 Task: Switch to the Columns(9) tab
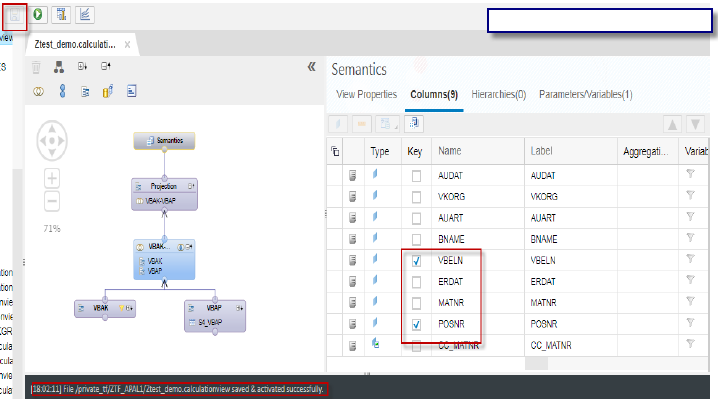click(x=434, y=94)
